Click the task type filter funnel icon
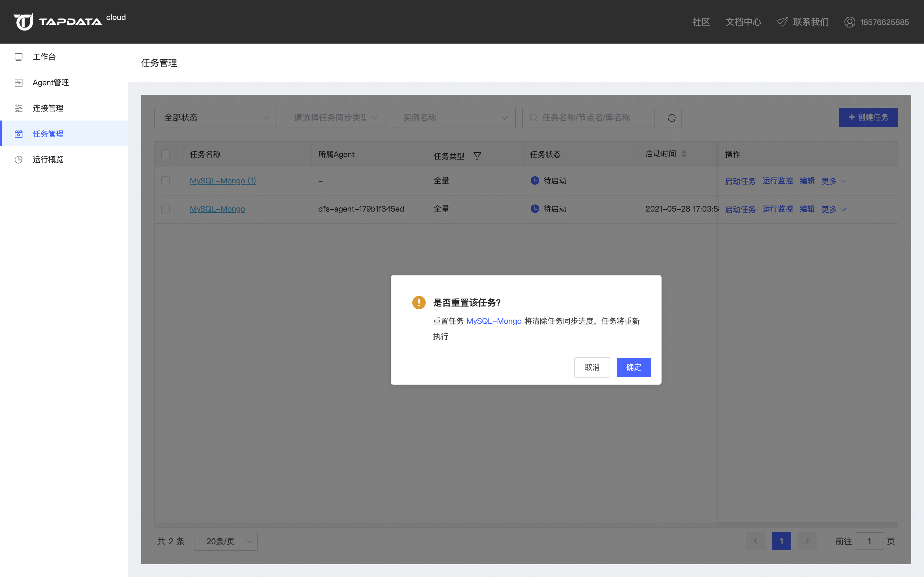Viewport: 924px width, 577px height. coord(477,156)
